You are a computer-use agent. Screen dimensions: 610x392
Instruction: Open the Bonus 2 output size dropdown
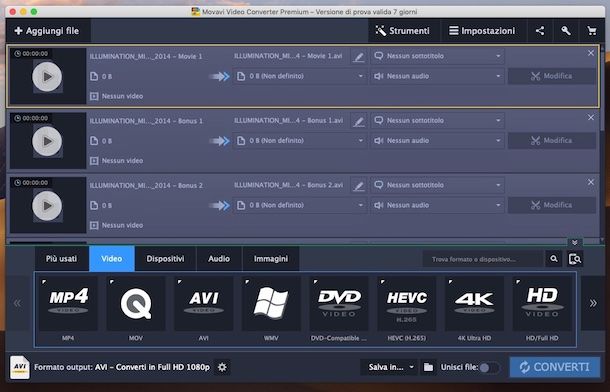click(x=300, y=205)
